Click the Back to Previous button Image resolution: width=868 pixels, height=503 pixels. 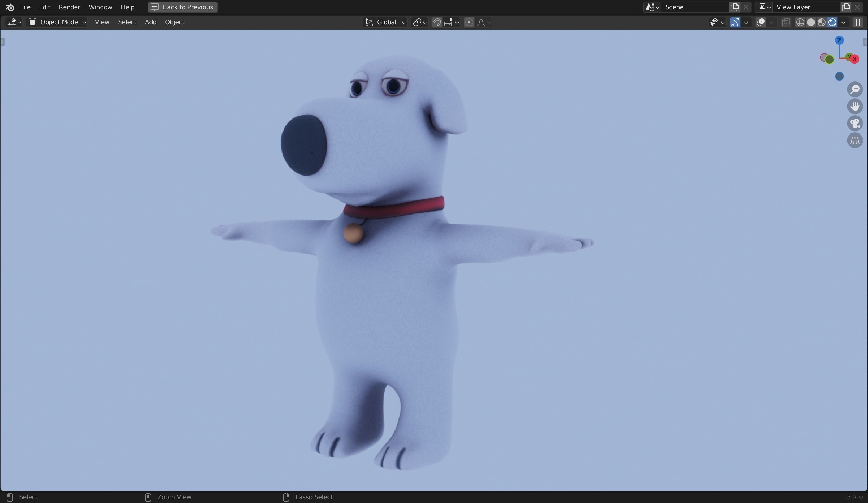183,7
